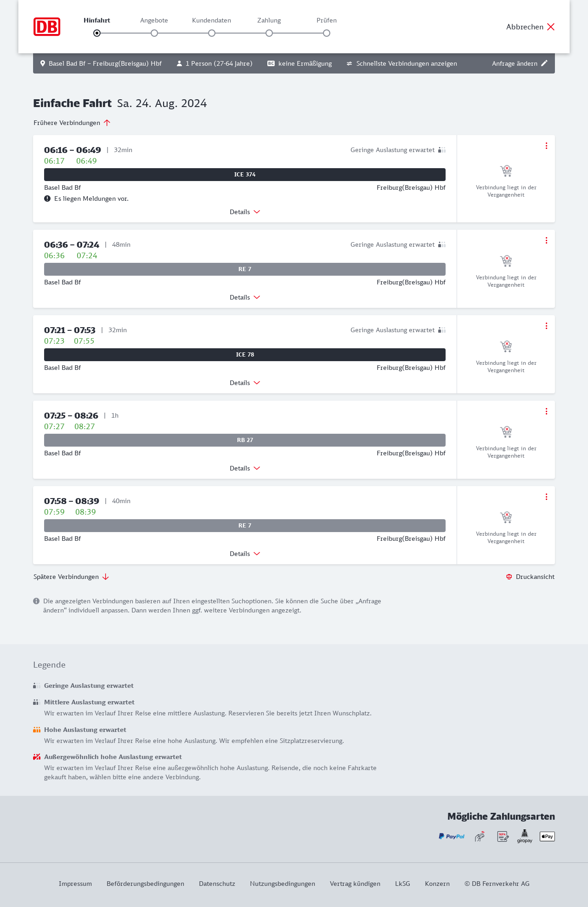Image resolution: width=588 pixels, height=907 pixels.
Task: Expand Details for the 06:16 ICE 374 connection
Action: (x=245, y=212)
